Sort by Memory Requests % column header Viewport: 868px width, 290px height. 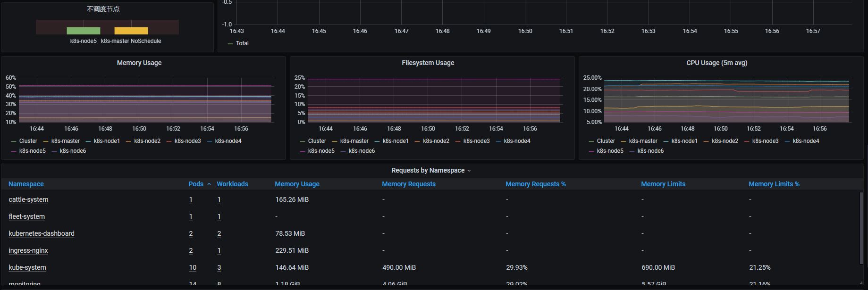(x=535, y=184)
